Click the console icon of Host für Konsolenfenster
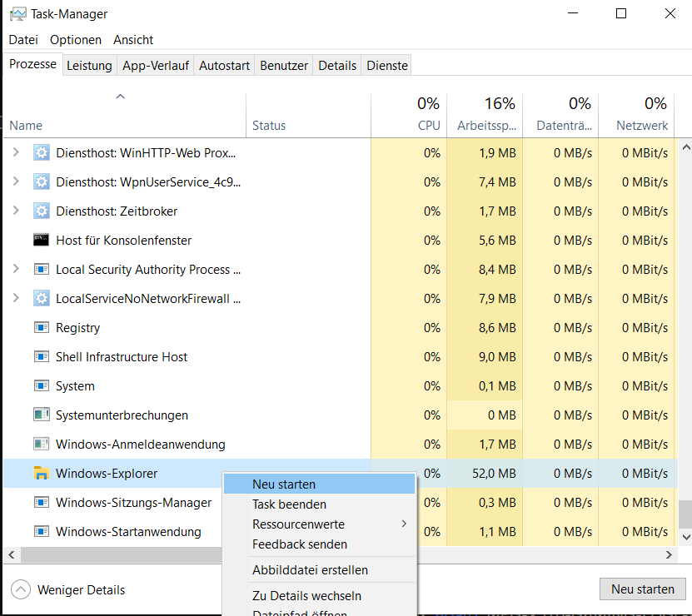The height and width of the screenshot is (616, 692). pyautogui.click(x=42, y=240)
